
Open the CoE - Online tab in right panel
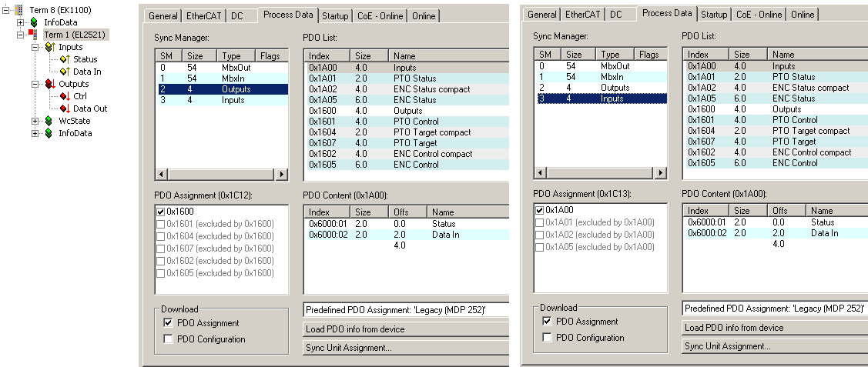(759, 15)
